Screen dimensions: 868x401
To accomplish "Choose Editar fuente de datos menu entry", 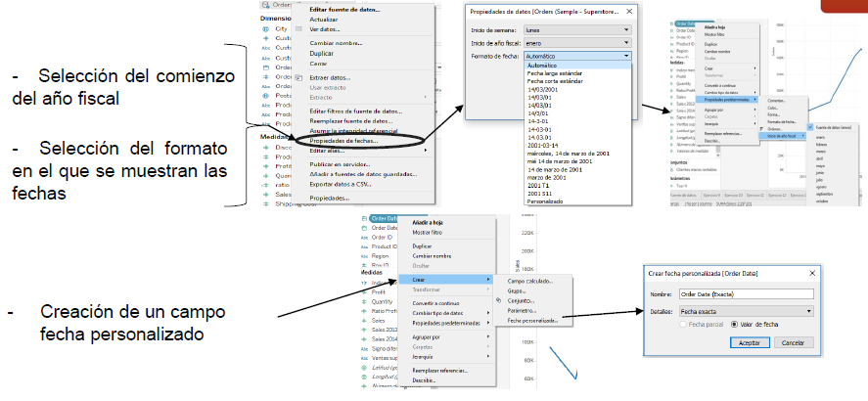I will click(x=344, y=10).
